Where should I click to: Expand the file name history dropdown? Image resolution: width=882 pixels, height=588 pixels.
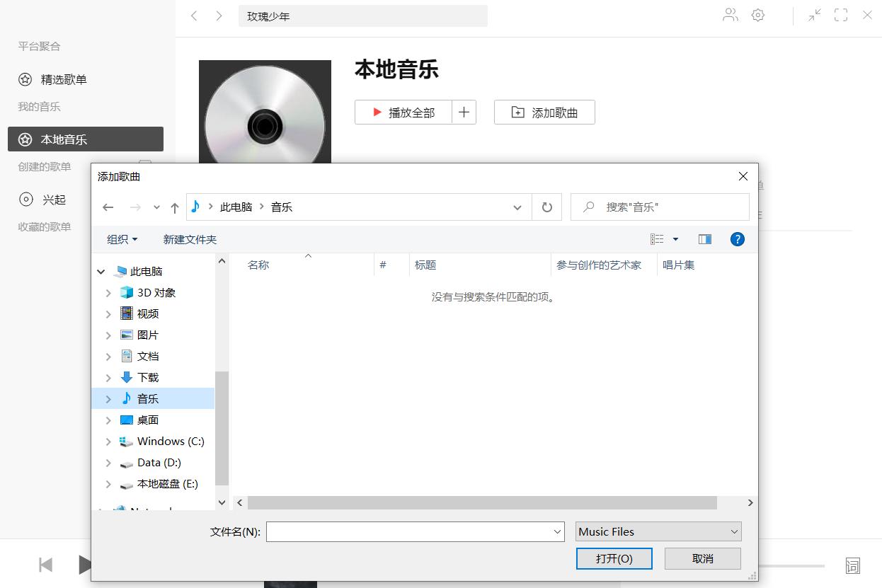pos(557,531)
